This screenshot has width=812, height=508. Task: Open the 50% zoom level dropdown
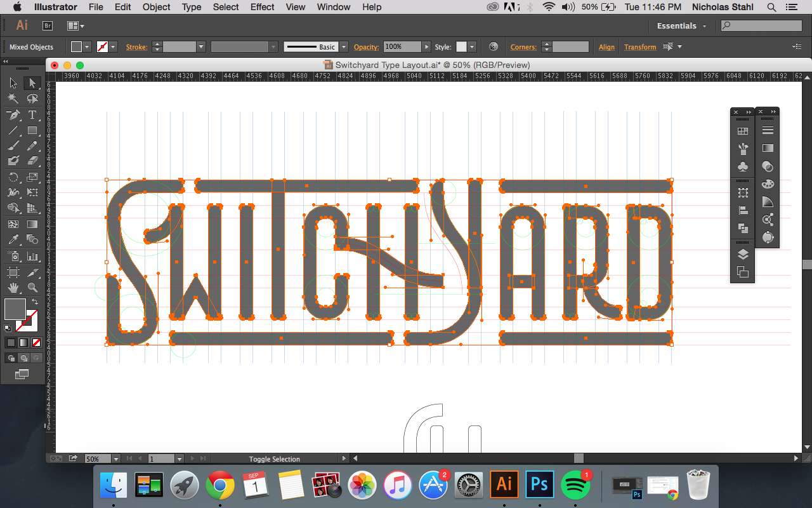point(115,458)
